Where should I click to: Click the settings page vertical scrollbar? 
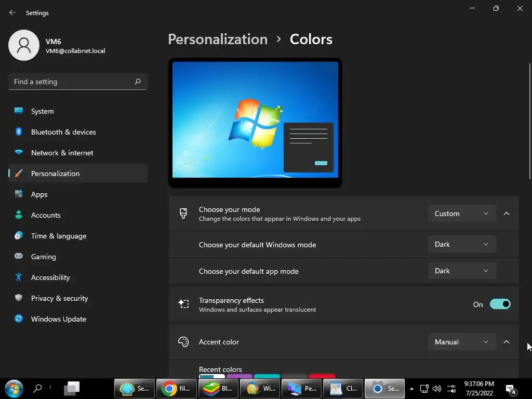click(529, 121)
